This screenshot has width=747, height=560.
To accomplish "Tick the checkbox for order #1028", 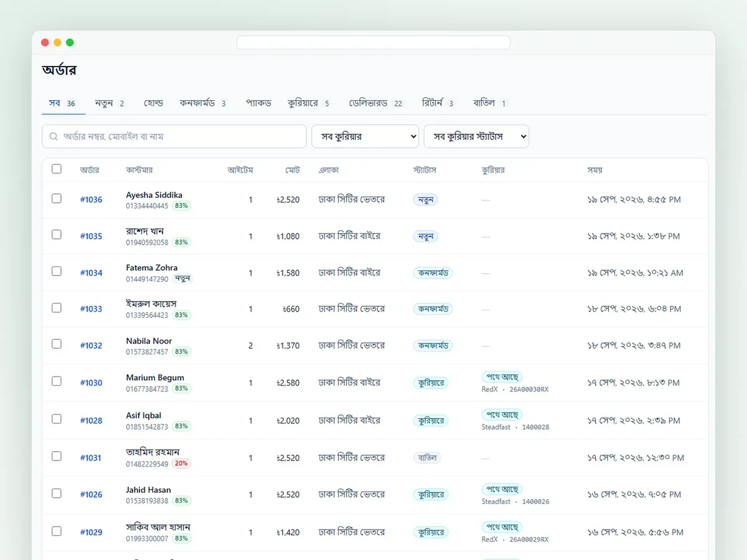I will [x=57, y=419].
